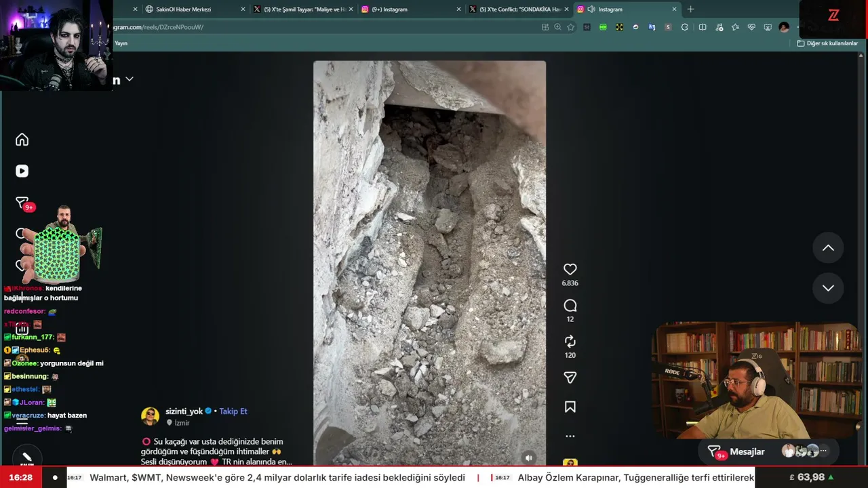Click the 6.836 like count
The image size is (868, 488).
click(570, 283)
